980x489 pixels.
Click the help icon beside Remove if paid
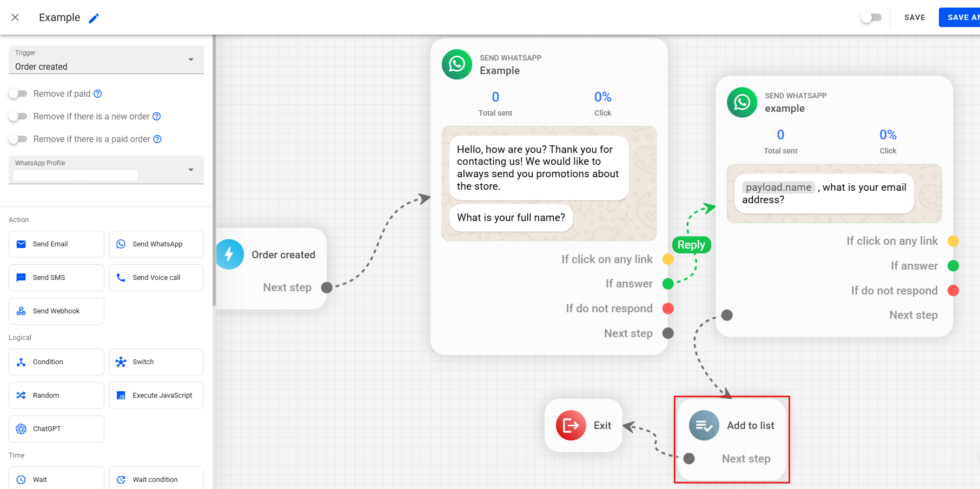(x=98, y=93)
